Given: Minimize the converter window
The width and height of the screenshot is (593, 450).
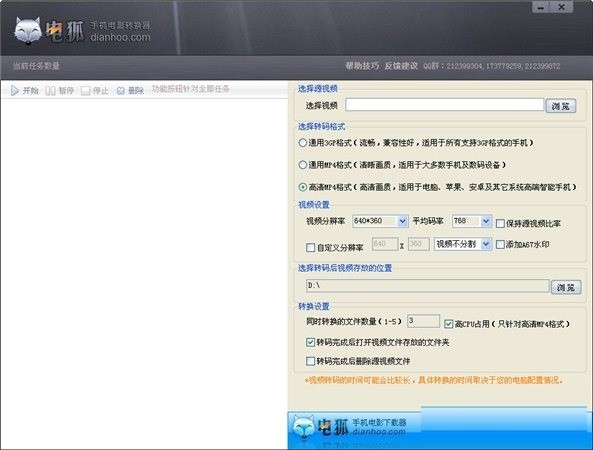Looking at the screenshot, I should (x=542, y=7).
